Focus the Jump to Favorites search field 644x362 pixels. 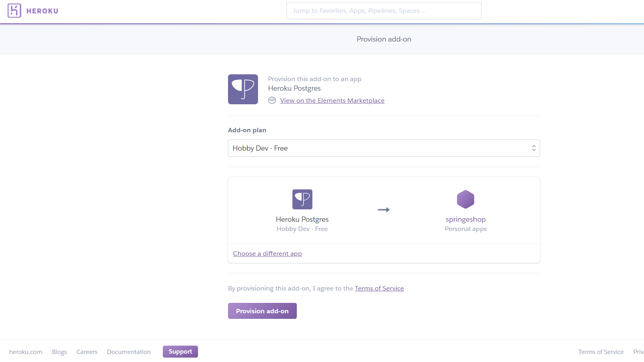point(384,11)
